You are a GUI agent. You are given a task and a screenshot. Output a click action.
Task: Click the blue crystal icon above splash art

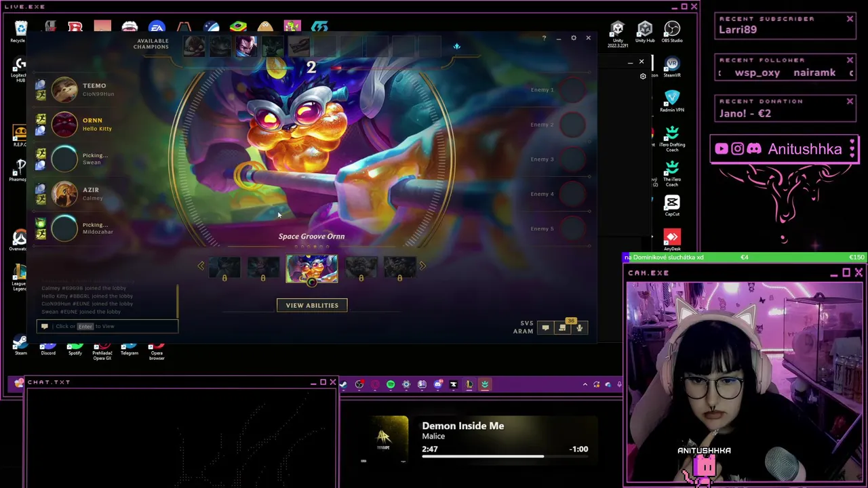pyautogui.click(x=456, y=46)
